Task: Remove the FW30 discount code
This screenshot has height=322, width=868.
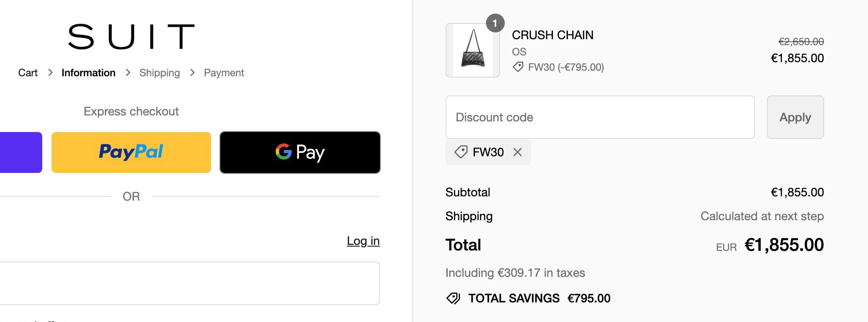Action: 518,152
